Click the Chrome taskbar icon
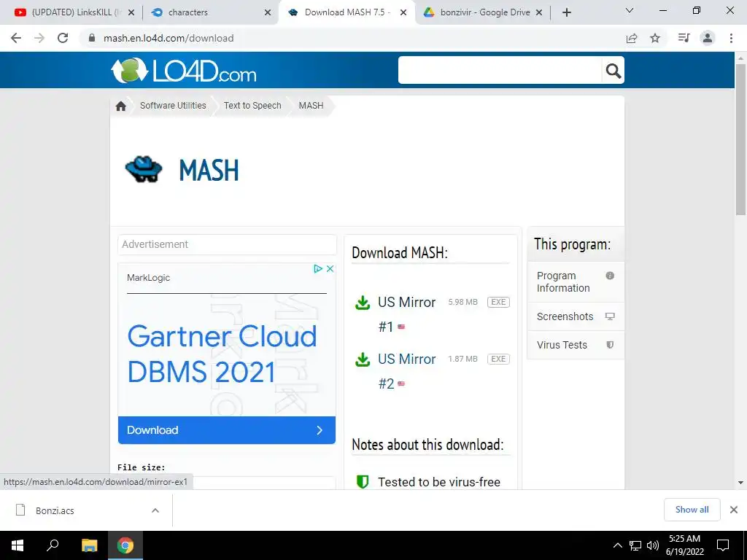747x560 pixels. click(125, 545)
